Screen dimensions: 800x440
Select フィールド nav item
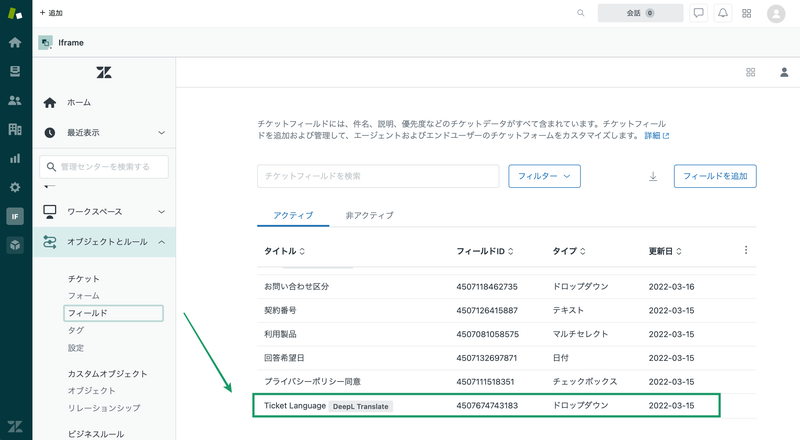coord(113,313)
